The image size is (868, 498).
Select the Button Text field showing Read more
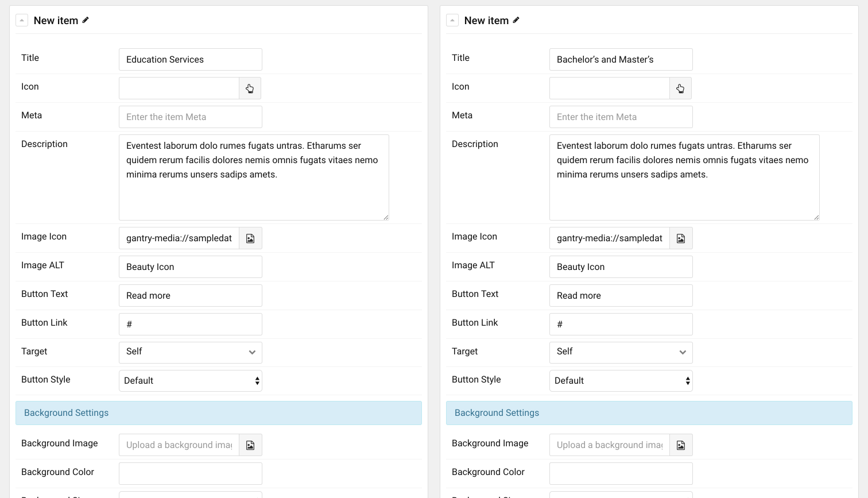(190, 295)
